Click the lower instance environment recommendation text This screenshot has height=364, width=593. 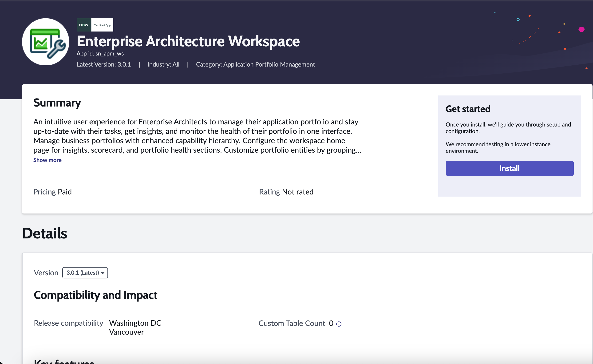pyautogui.click(x=498, y=148)
